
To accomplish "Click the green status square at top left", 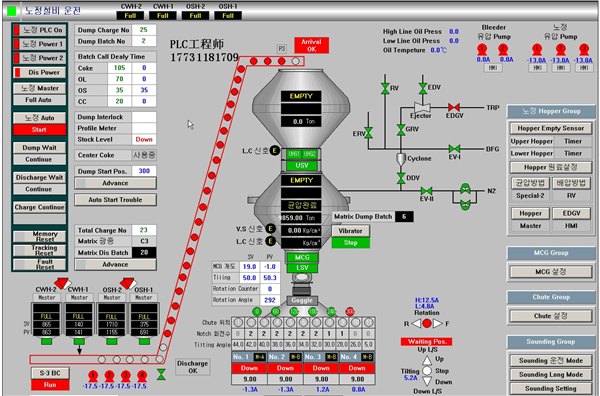I will 12,11.
